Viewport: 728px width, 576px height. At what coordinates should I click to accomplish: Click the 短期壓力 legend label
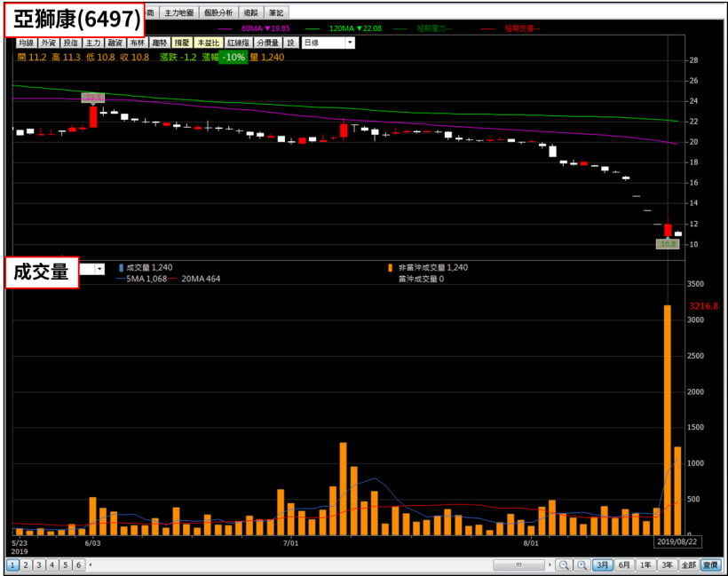[433, 28]
